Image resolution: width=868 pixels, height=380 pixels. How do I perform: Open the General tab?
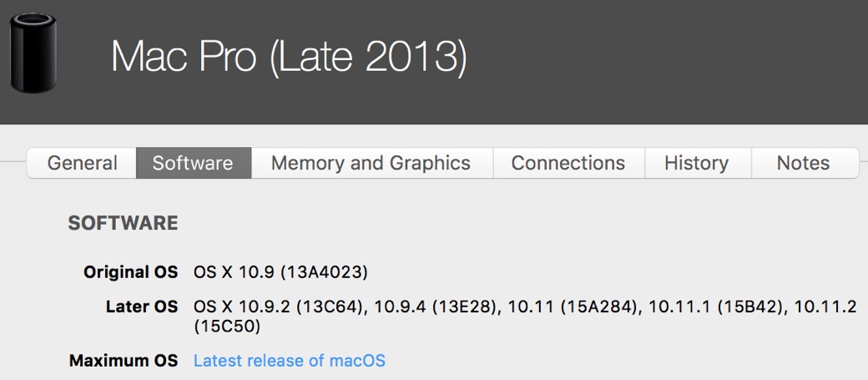coord(82,163)
